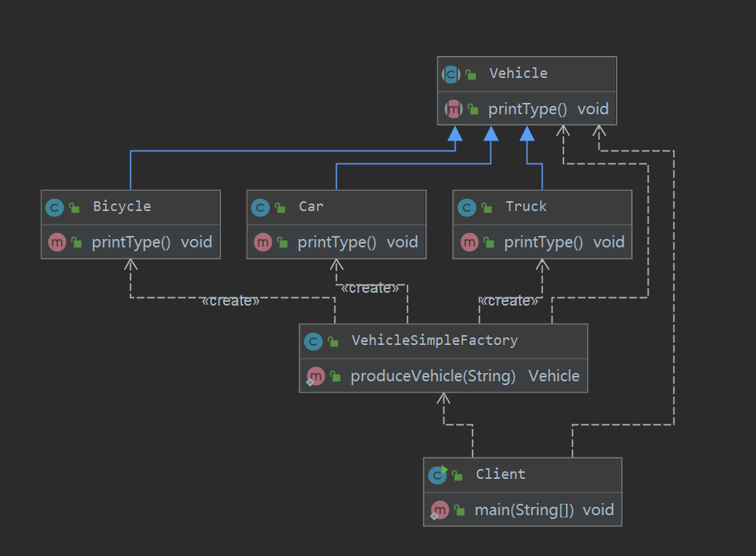Click the method icon of main(String[])
756x556 pixels.
pyautogui.click(x=439, y=510)
